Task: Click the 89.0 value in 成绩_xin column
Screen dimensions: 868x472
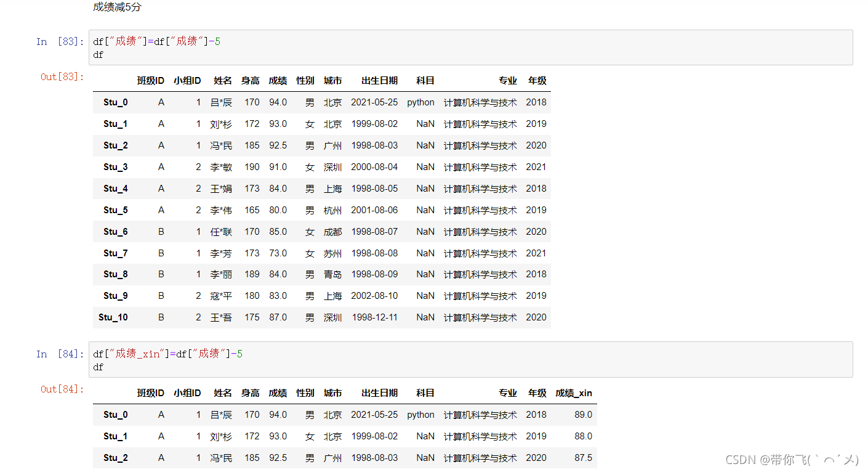Action: [x=583, y=415]
